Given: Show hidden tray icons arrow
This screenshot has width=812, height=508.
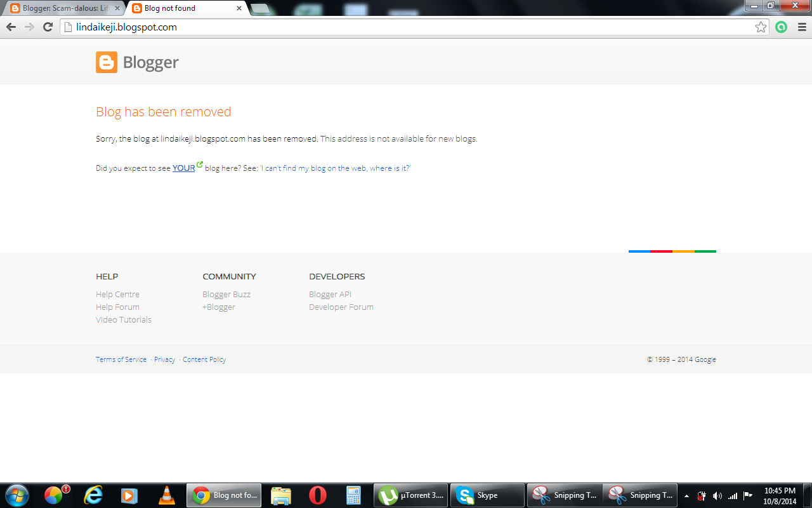Looking at the screenshot, I should click(686, 495).
